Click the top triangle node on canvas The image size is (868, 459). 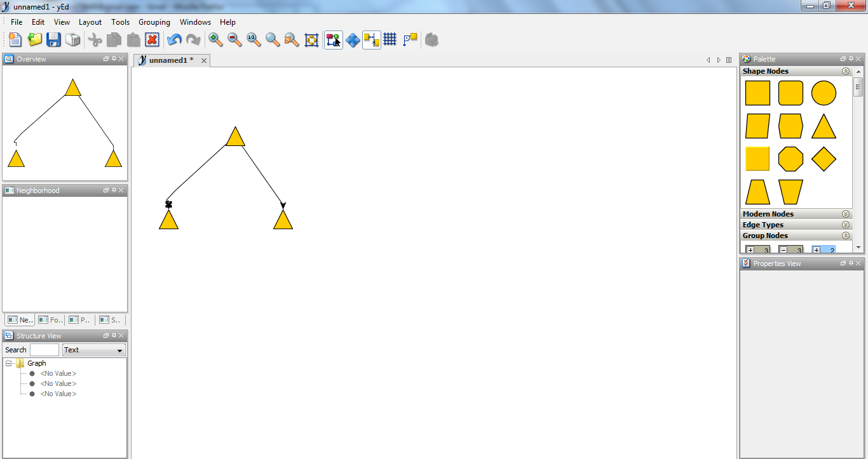(235, 138)
